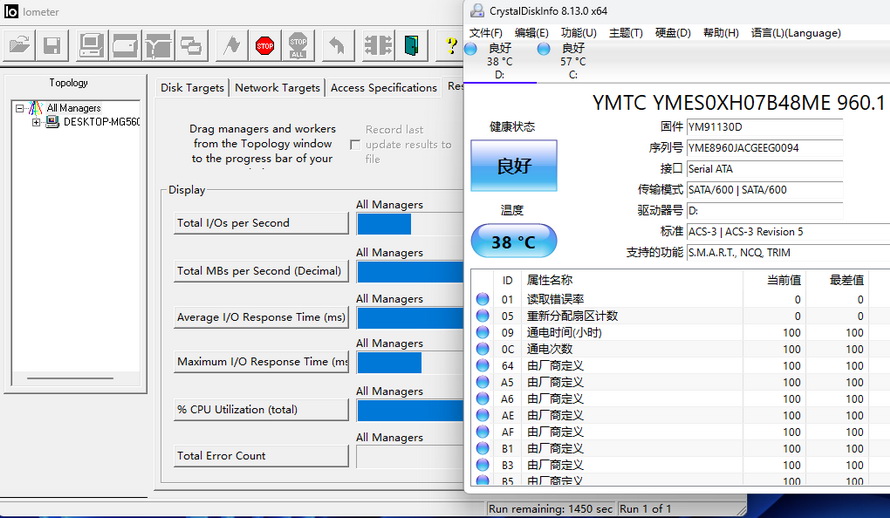
Task: Click the green door Exit icon
Action: click(411, 45)
